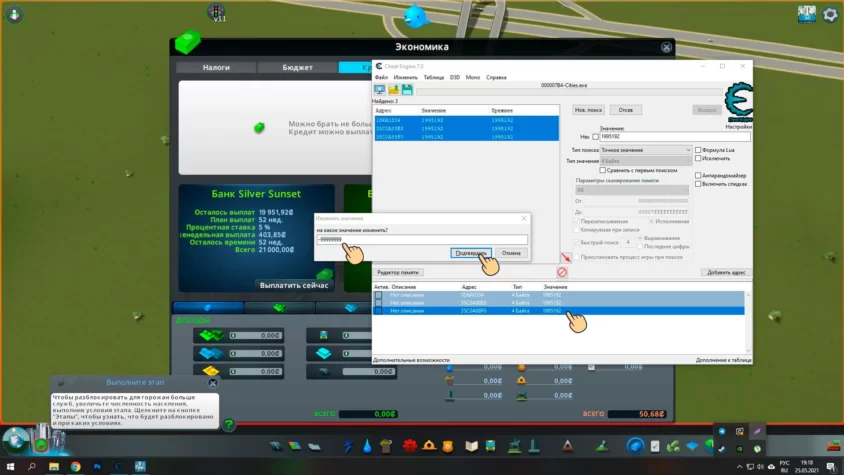
Task: Open the Изменить menu
Action: click(405, 78)
